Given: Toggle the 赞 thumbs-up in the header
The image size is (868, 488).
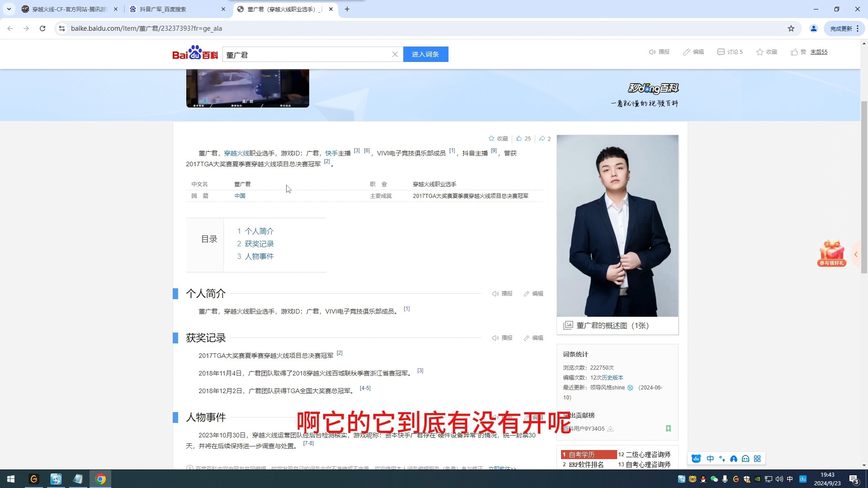Looking at the screenshot, I should [798, 52].
